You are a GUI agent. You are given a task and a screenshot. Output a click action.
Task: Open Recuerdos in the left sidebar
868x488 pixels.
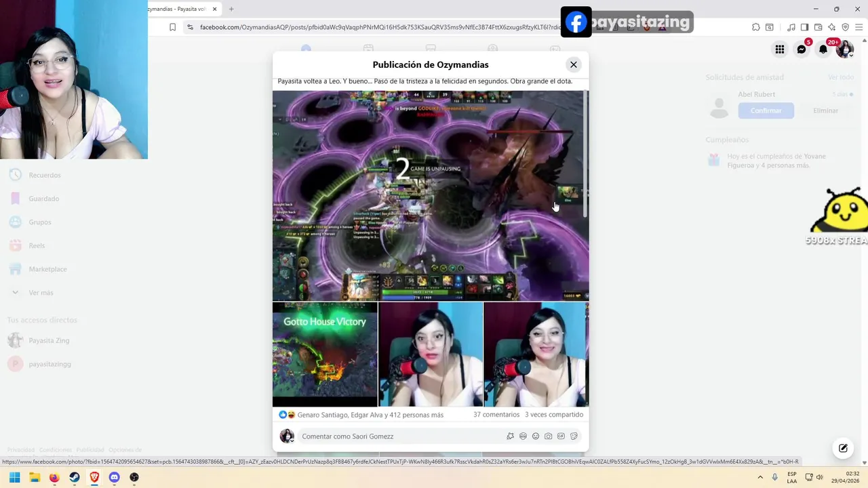tap(45, 175)
